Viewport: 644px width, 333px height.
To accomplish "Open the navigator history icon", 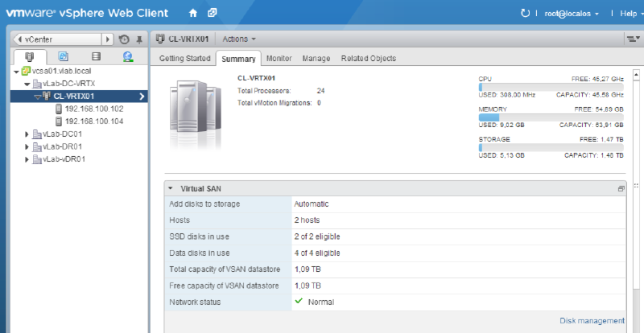I will (124, 40).
